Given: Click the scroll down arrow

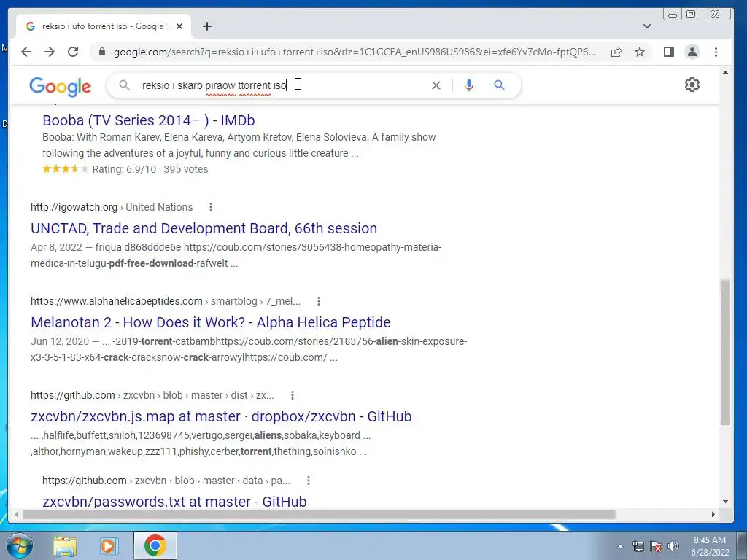Looking at the screenshot, I should coord(725,502).
